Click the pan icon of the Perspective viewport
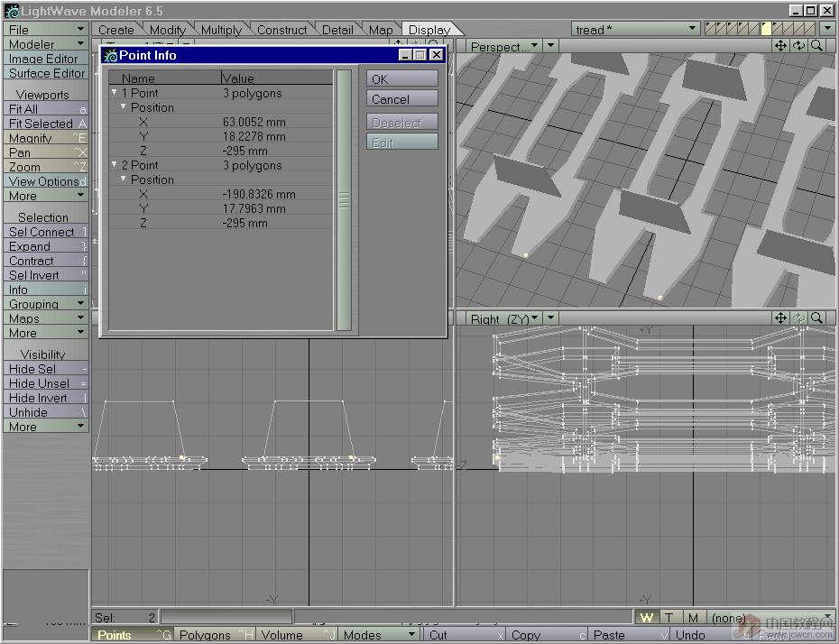Viewport: 839px width, 644px height. (780, 46)
